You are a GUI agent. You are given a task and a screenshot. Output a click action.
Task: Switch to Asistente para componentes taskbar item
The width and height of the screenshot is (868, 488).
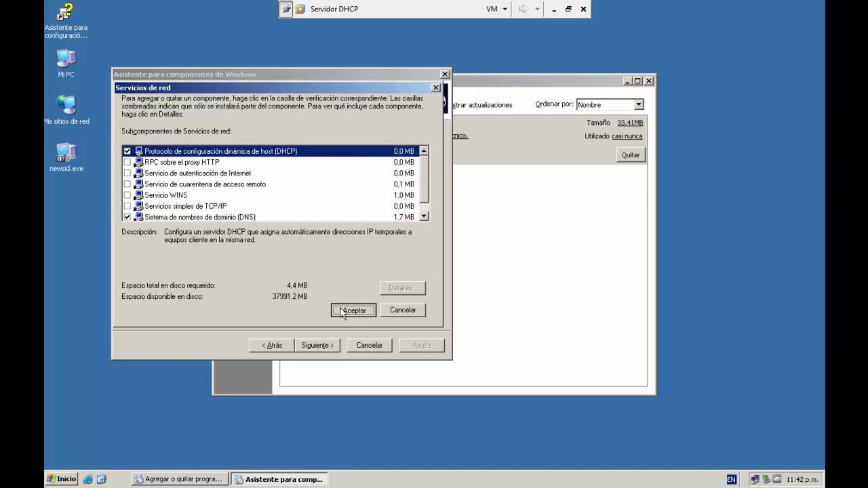click(x=279, y=479)
